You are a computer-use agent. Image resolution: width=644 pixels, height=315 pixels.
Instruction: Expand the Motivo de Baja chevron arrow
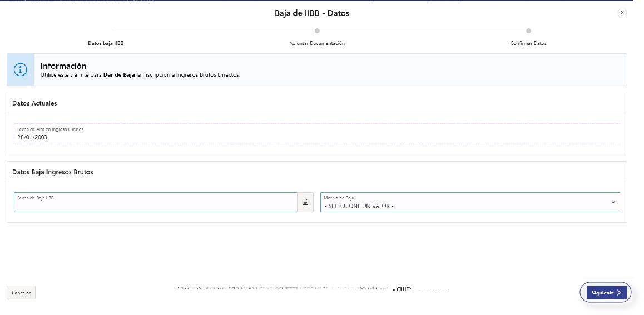[613, 202]
